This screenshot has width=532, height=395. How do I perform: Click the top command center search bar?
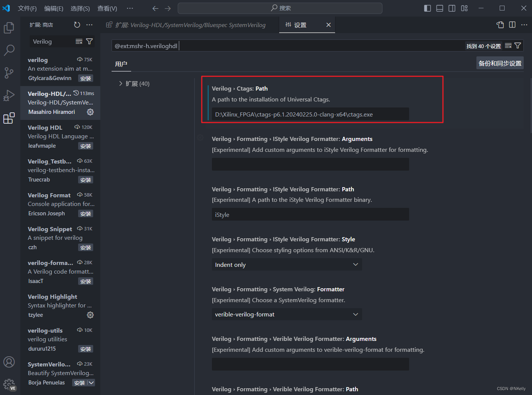pyautogui.click(x=280, y=8)
